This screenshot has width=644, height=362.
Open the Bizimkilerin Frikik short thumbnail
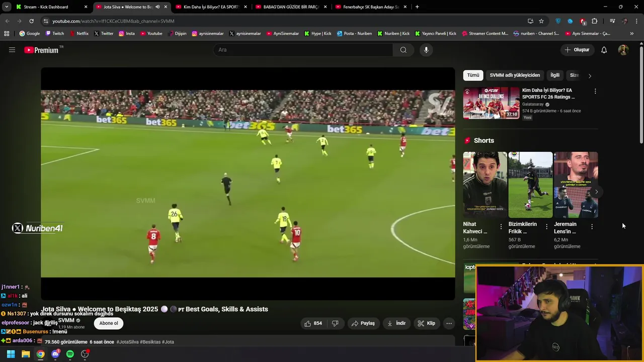530,185
